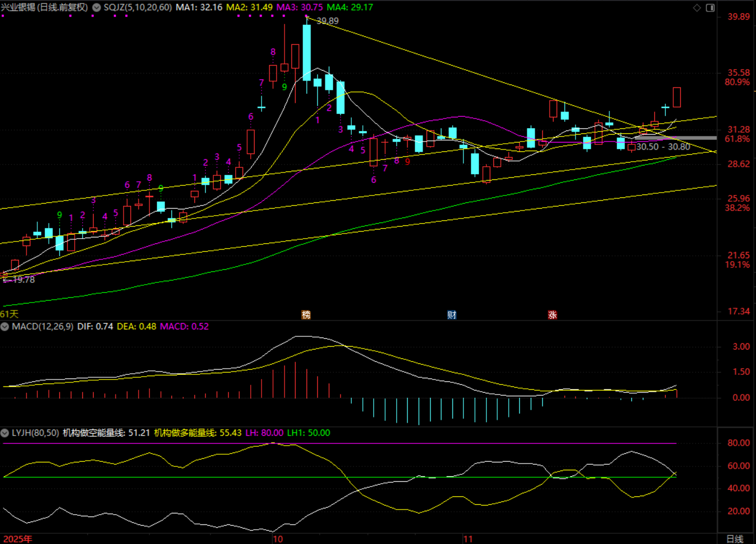Click the blue 财 event marker
Image resolution: width=756 pixels, height=544 pixels.
click(x=452, y=315)
